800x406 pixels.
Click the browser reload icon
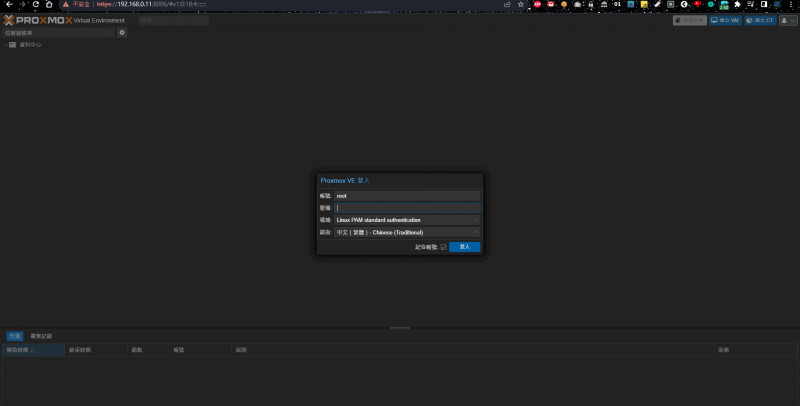[36, 5]
